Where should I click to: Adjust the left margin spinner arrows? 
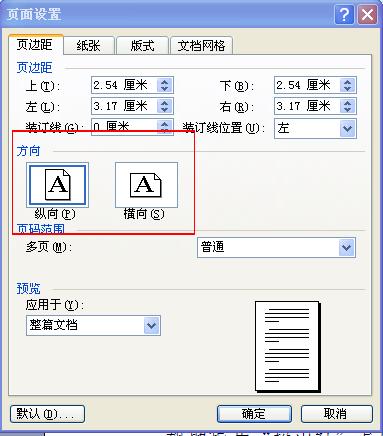165,106
